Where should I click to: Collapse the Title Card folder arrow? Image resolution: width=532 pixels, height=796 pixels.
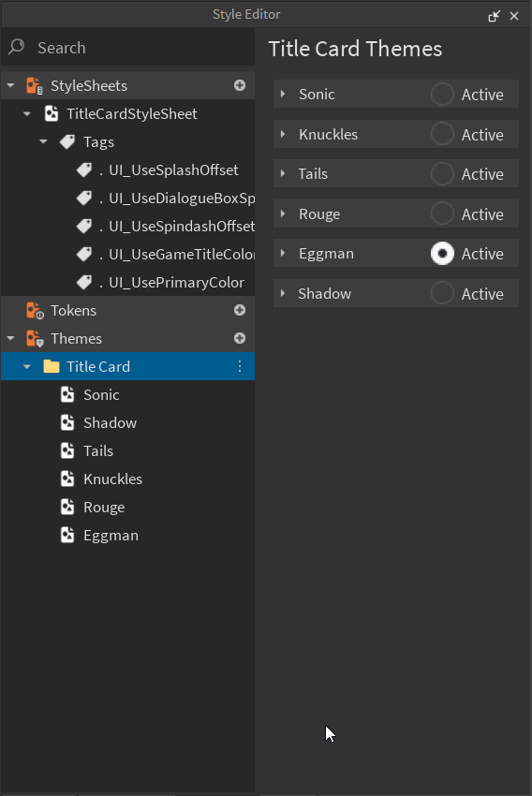pyautogui.click(x=27, y=366)
